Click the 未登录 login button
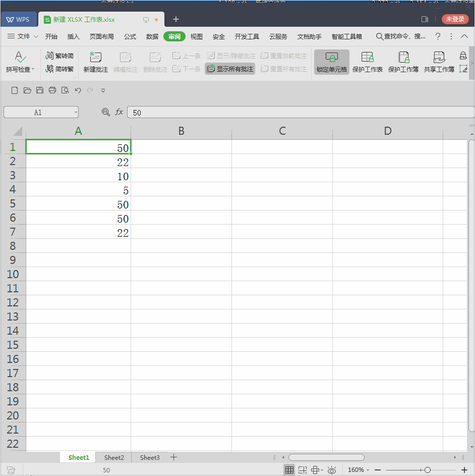This screenshot has width=475, height=476. (x=455, y=19)
